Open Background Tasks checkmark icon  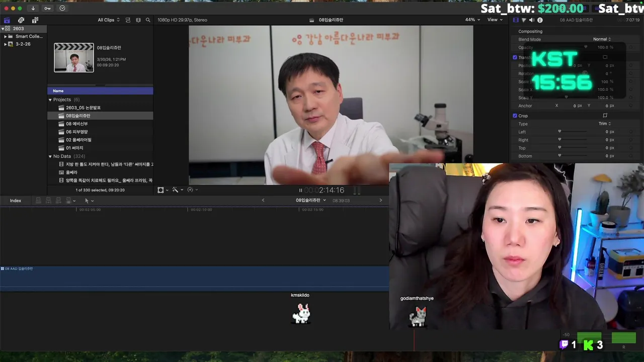pyautogui.click(x=62, y=8)
